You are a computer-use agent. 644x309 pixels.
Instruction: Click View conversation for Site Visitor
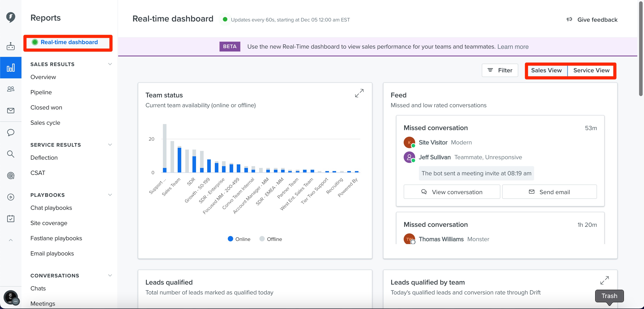[x=452, y=192]
